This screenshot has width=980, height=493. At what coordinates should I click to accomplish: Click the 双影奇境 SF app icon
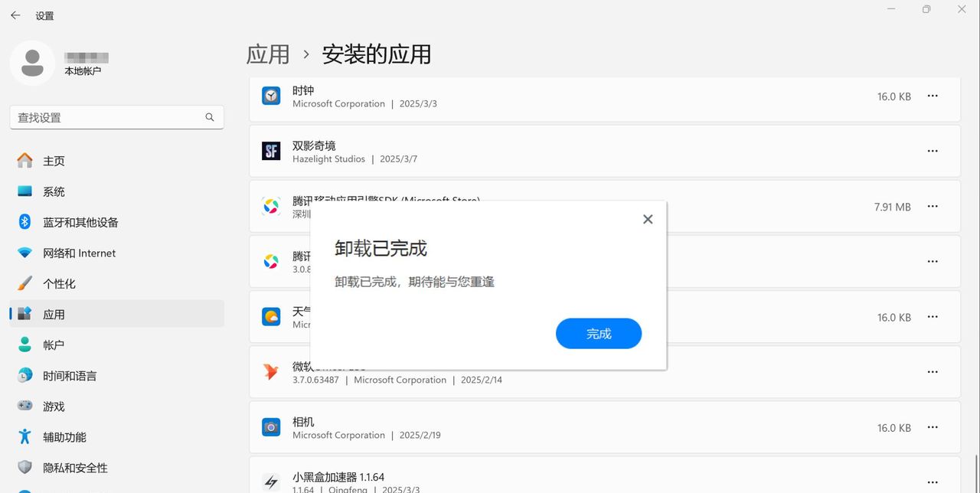coord(270,151)
